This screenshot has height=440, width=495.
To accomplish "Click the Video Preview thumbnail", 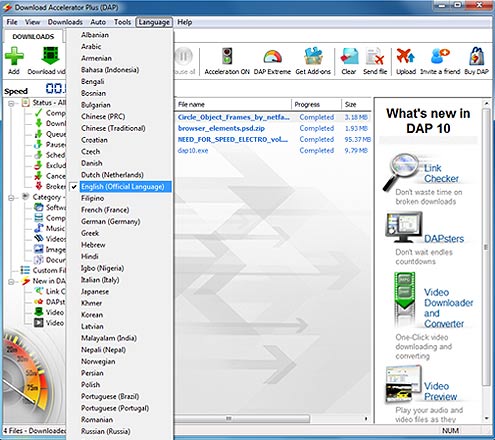I will pyautogui.click(x=404, y=384).
